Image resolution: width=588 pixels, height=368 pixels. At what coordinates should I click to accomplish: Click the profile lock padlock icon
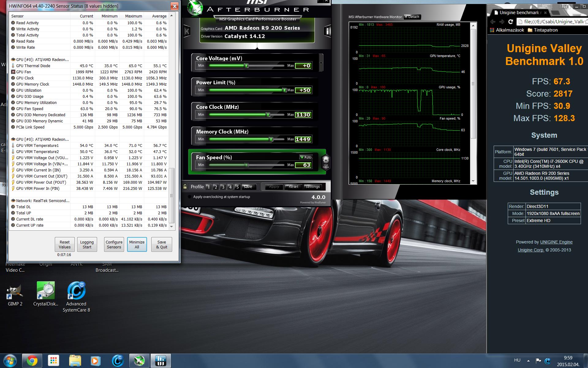(x=185, y=186)
